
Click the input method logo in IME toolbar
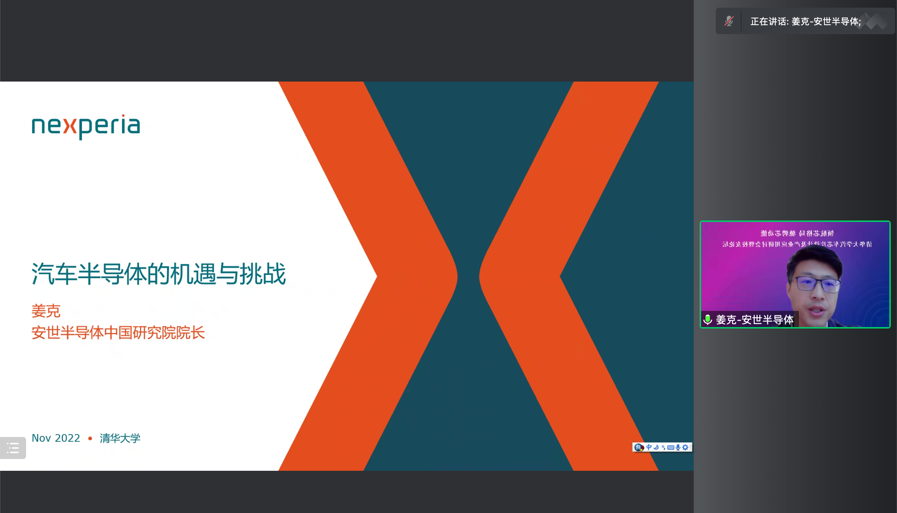[x=639, y=447]
